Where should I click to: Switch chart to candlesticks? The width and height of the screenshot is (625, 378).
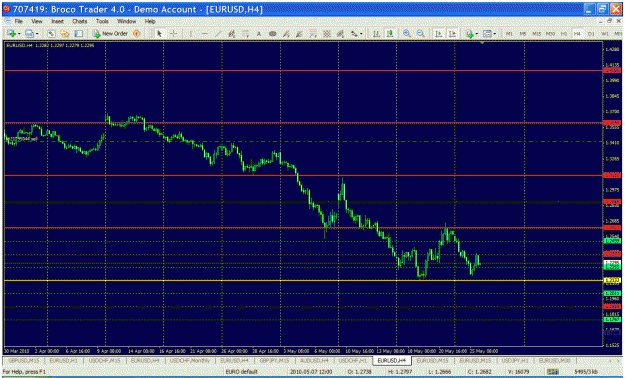390,34
